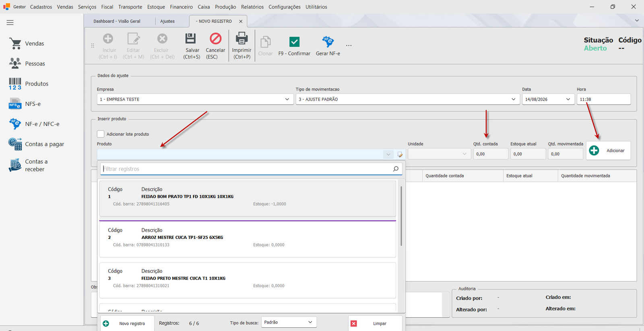Click the Hora field showing 11:38
Screen dimensions: 644x331
603,99
